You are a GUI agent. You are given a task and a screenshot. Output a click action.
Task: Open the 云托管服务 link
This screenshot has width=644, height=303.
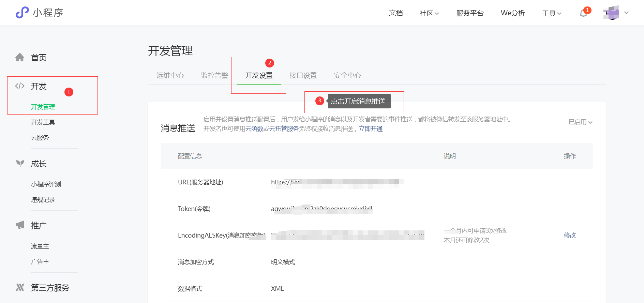click(x=284, y=129)
